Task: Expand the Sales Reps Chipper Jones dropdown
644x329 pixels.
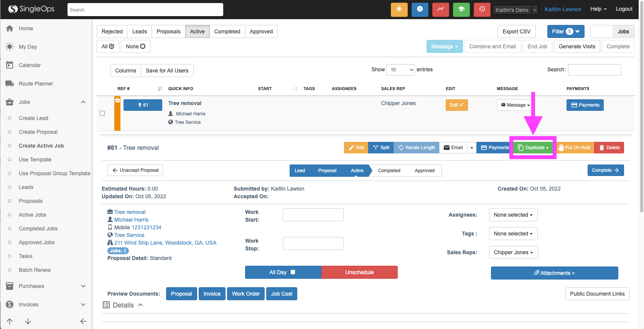Action: [513, 252]
